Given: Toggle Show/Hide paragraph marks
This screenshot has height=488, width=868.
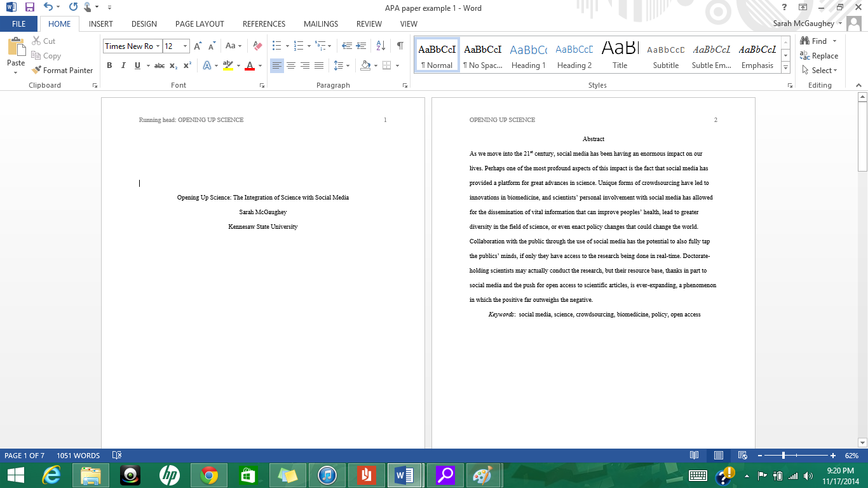Looking at the screenshot, I should (400, 46).
